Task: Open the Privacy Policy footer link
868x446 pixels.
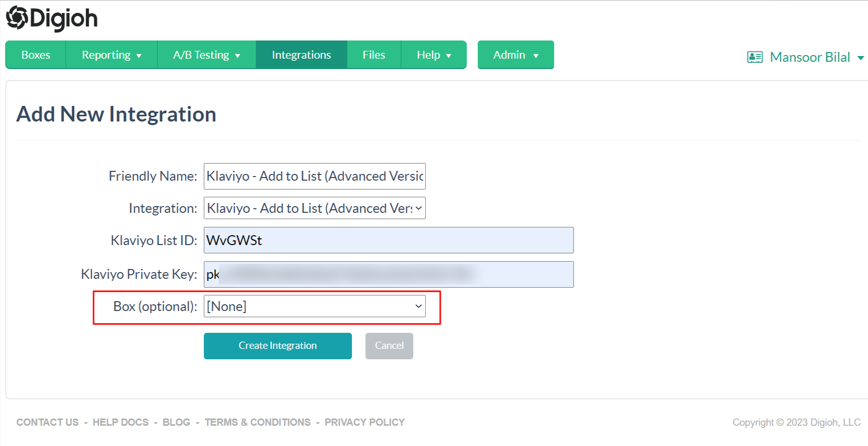Action: point(365,422)
